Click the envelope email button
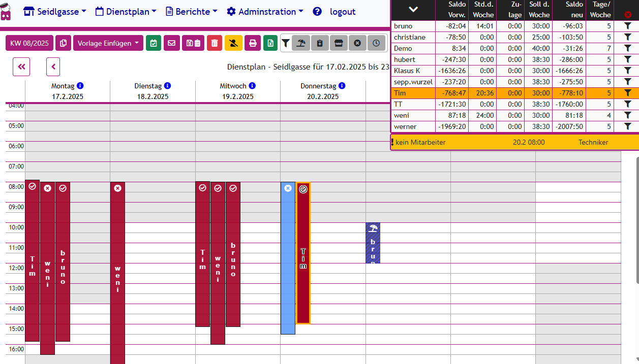This screenshot has width=639, height=364. click(x=171, y=43)
